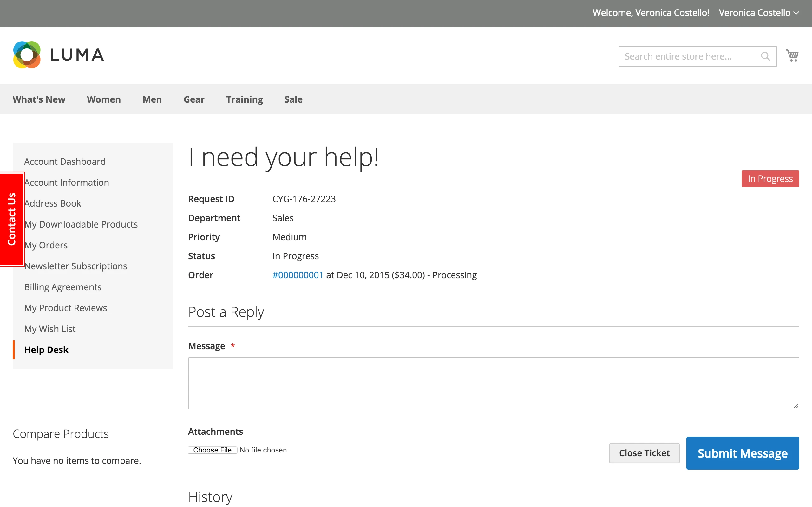The height and width of the screenshot is (507, 812).
Task: Open My Orders in the sidebar
Action: pos(46,245)
